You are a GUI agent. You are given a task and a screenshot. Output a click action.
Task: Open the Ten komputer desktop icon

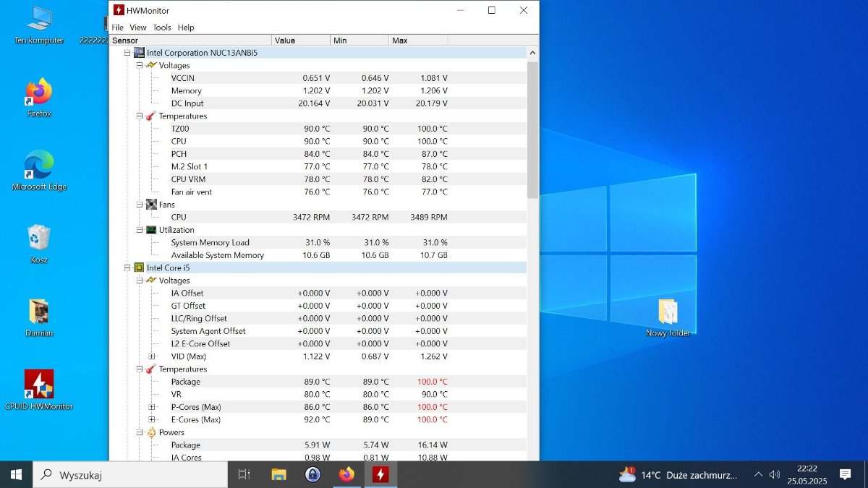click(39, 25)
